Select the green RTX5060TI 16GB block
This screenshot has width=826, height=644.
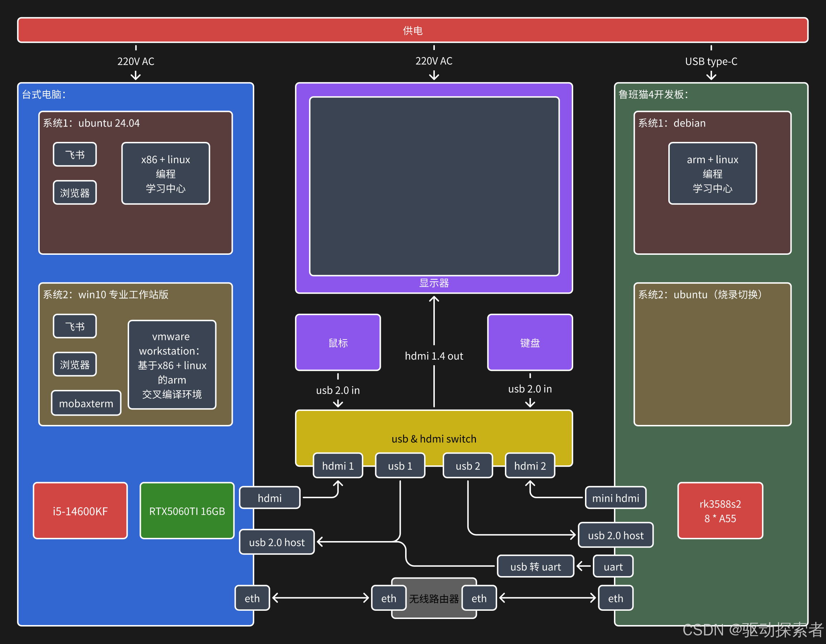[x=187, y=511]
